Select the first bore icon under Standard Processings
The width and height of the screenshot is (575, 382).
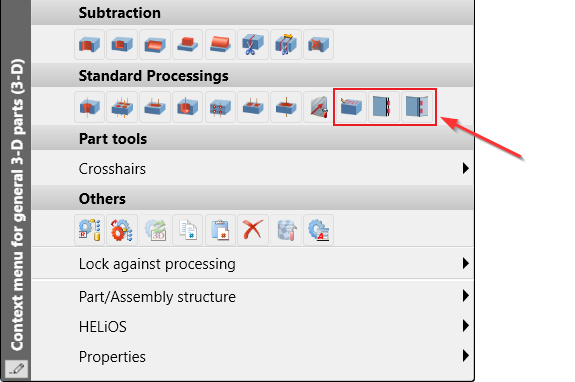tap(89, 107)
